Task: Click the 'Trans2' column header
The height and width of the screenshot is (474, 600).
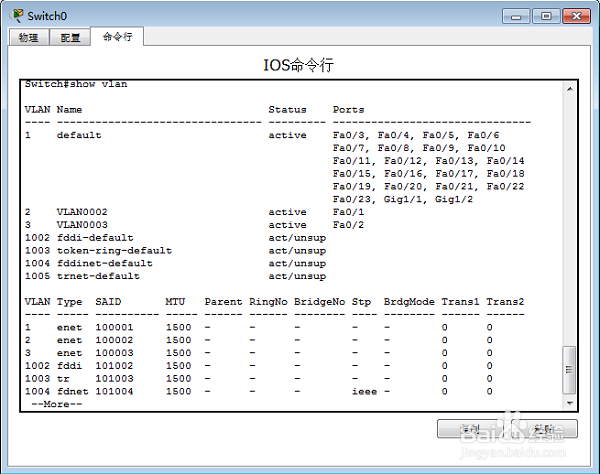Action: click(505, 302)
